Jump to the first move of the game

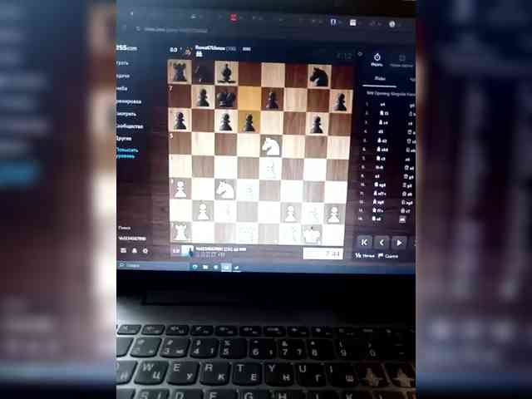pyautogui.click(x=364, y=242)
